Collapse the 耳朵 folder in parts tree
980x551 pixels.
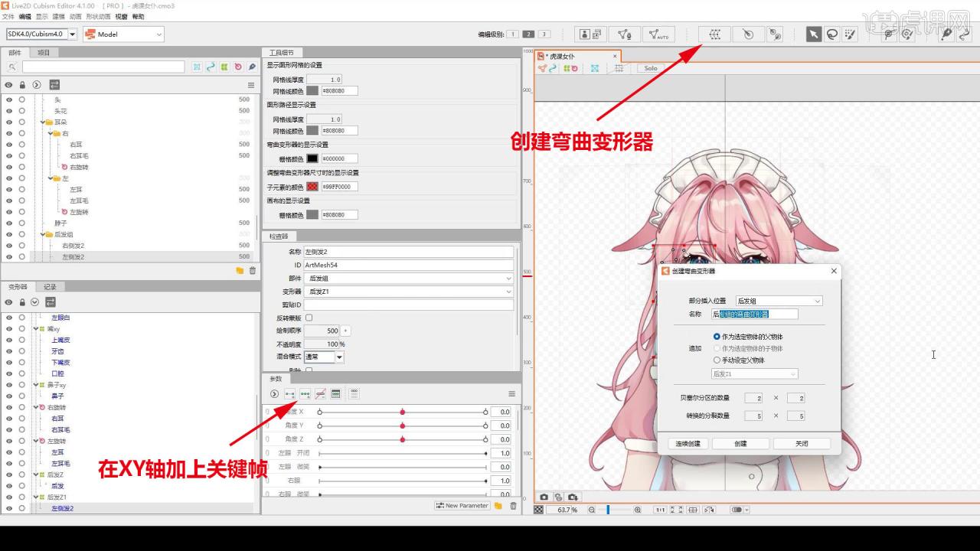coord(43,122)
